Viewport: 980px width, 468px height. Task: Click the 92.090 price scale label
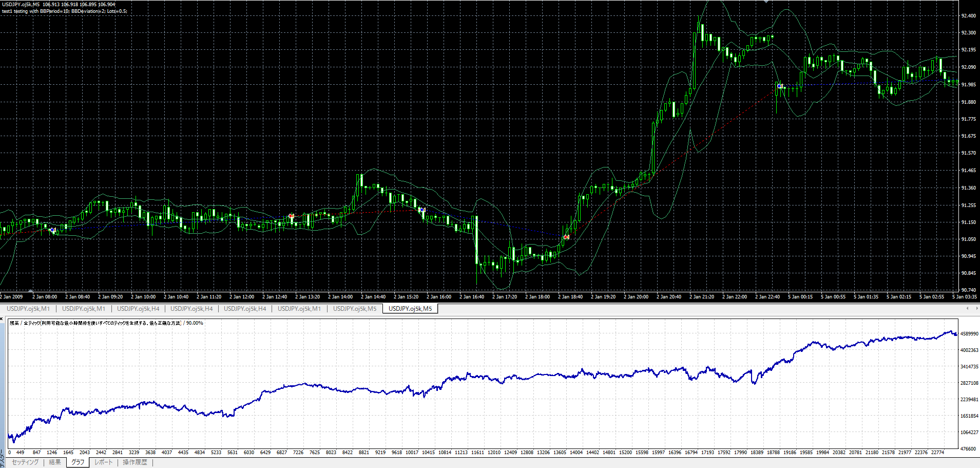(969, 67)
